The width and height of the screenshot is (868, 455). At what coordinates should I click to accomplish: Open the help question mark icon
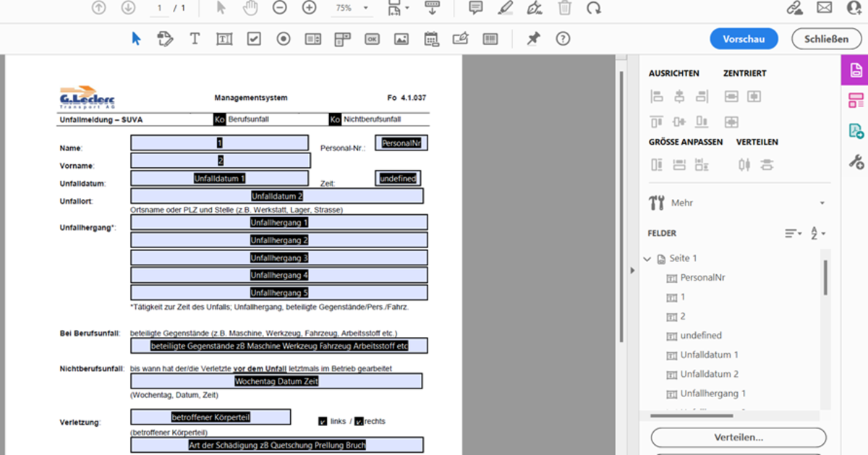(x=563, y=39)
